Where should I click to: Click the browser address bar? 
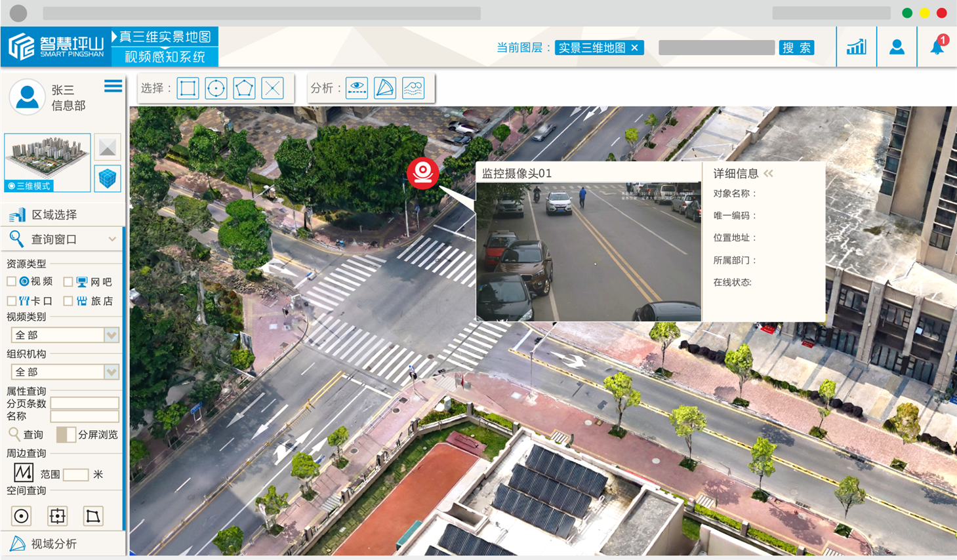tap(262, 13)
